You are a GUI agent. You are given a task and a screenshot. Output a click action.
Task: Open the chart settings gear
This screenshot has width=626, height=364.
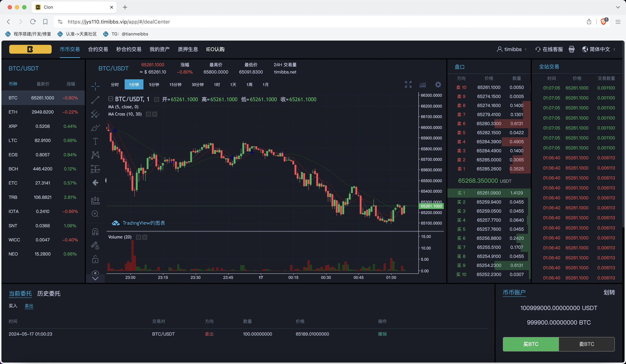tap(438, 85)
